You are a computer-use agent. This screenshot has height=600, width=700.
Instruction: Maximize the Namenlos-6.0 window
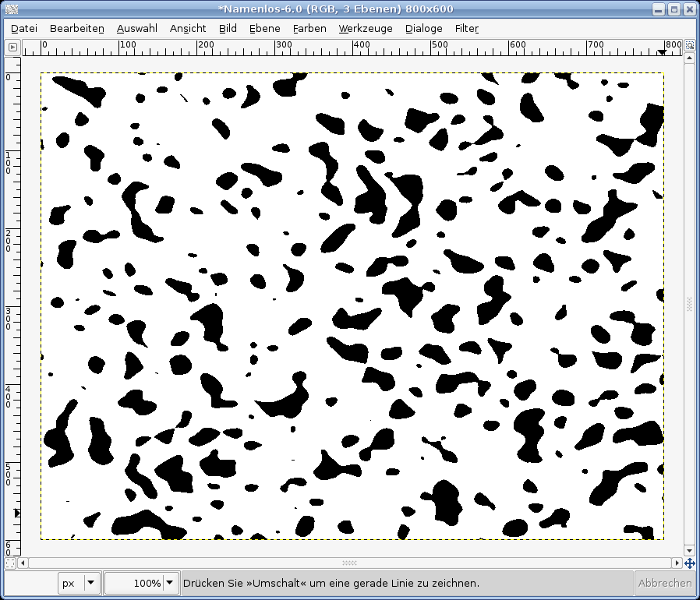(x=674, y=9)
